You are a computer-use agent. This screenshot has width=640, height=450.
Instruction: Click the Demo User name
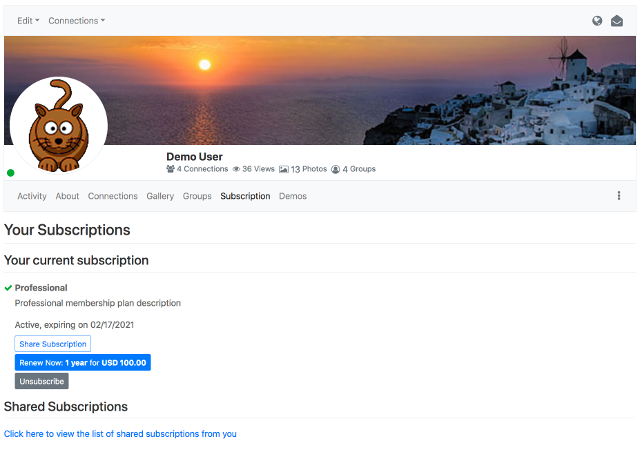[x=194, y=156]
